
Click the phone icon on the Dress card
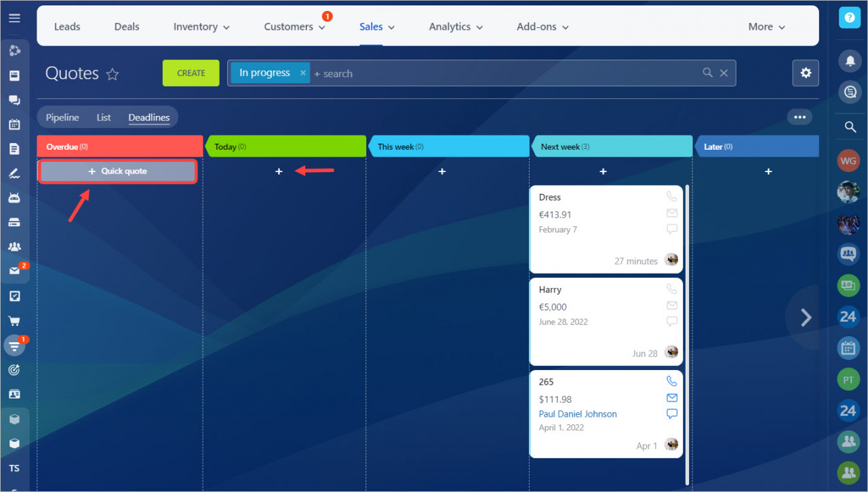[x=671, y=197]
